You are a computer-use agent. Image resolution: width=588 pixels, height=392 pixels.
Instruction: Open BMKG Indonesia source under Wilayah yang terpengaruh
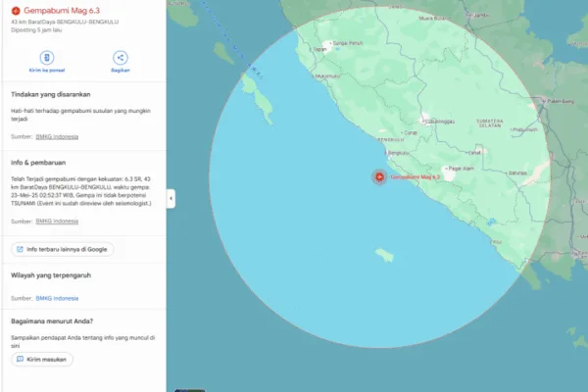click(x=57, y=299)
